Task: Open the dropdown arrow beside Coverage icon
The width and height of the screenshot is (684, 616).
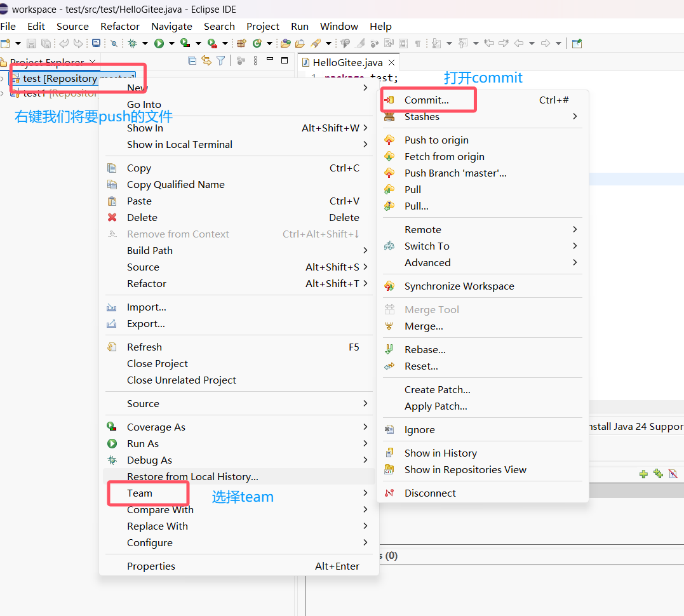Action: [199, 43]
